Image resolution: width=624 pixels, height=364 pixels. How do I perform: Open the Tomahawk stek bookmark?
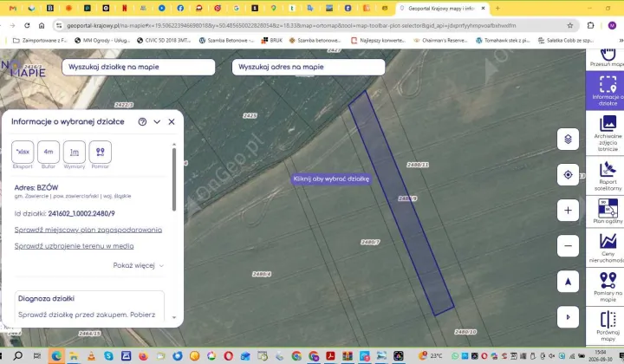503,40
